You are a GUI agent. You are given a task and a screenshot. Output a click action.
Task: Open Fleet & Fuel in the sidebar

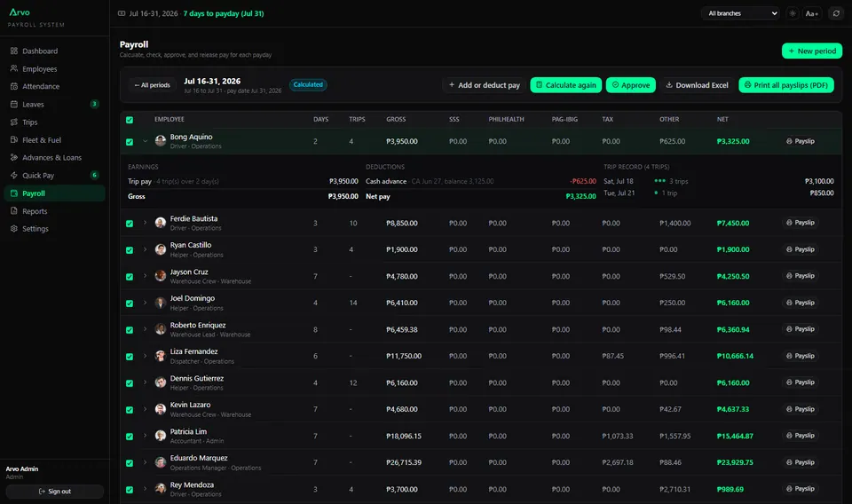coord(54,140)
